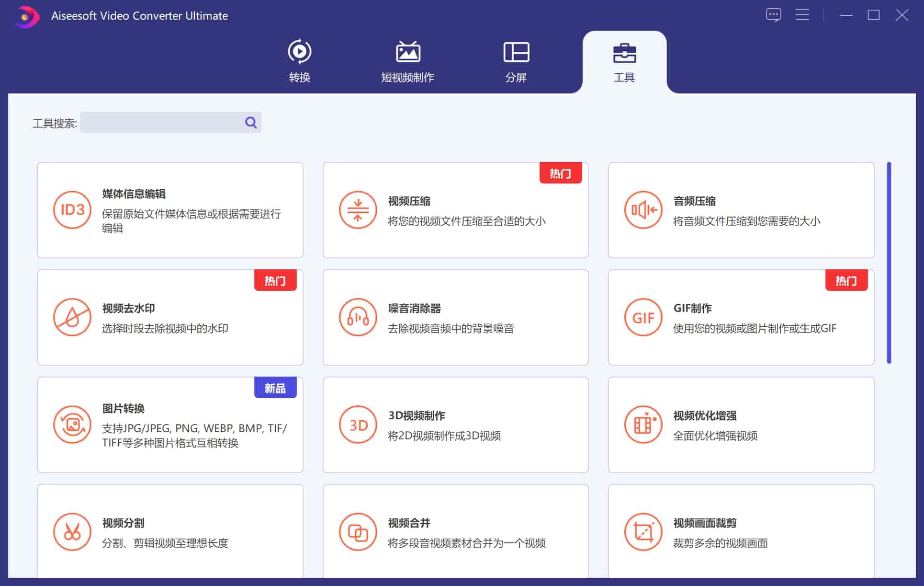Open the 噪音消除器 tool title
The width and height of the screenshot is (924, 586).
click(415, 308)
